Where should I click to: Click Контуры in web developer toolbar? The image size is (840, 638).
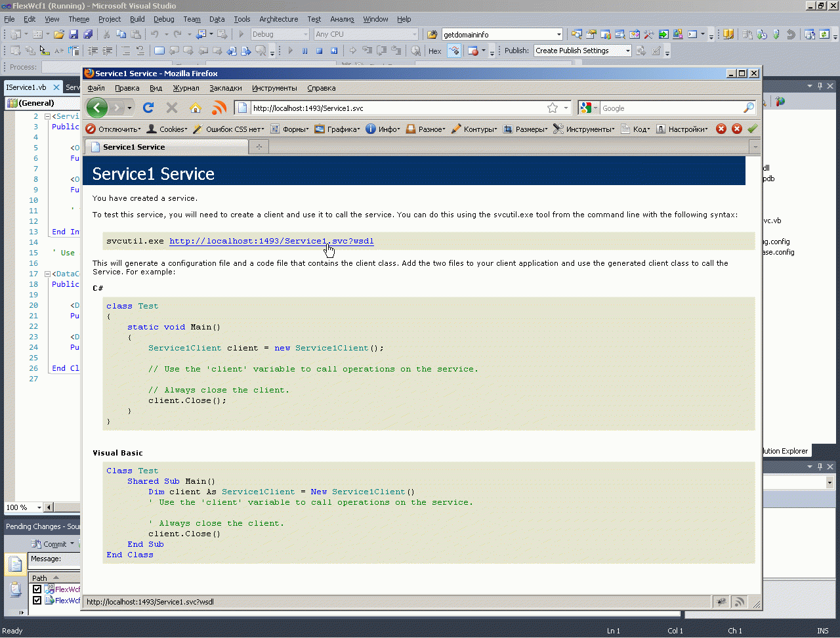click(474, 129)
